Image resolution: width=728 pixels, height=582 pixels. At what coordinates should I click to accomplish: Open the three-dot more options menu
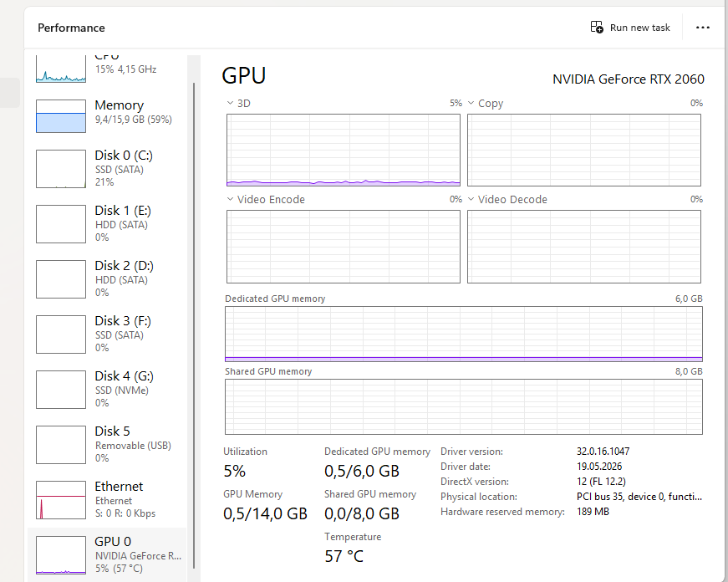[702, 28]
